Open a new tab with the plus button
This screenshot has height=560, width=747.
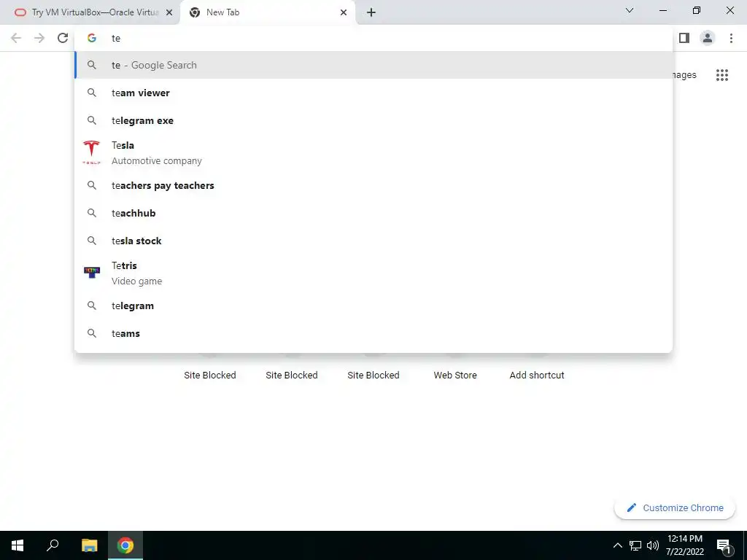tap(371, 12)
